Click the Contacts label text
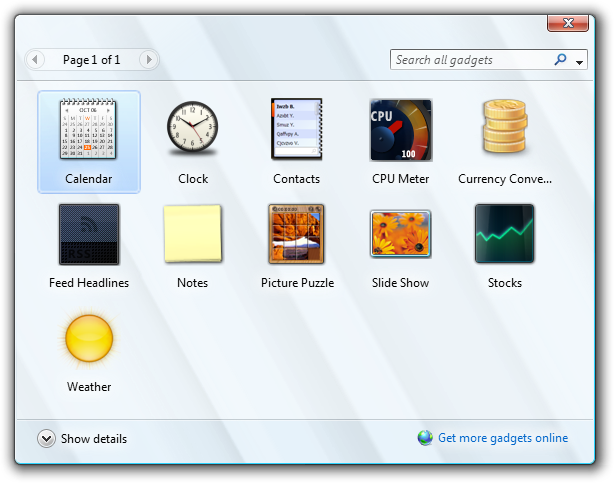The image size is (614, 484). [296, 179]
